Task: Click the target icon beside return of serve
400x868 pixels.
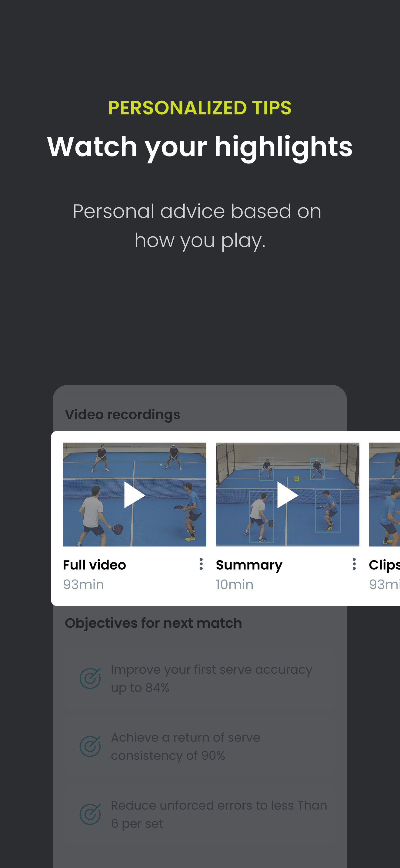Action: pyautogui.click(x=90, y=746)
